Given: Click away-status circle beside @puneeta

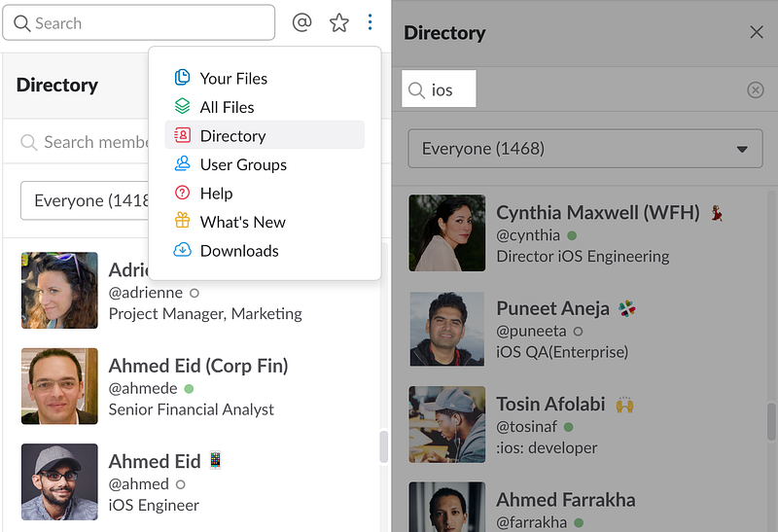Looking at the screenshot, I should point(578,331).
